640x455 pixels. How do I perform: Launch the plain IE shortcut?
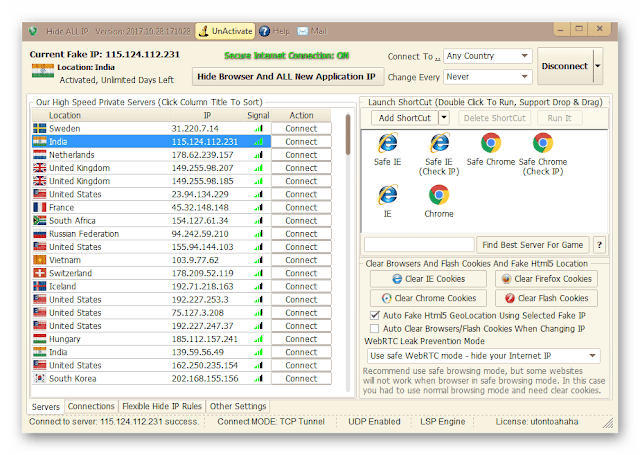387,201
